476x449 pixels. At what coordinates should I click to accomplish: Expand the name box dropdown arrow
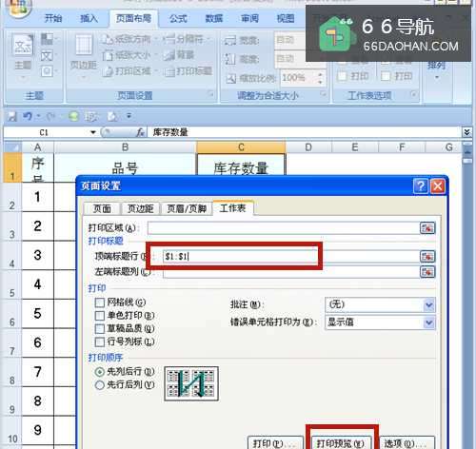93,132
